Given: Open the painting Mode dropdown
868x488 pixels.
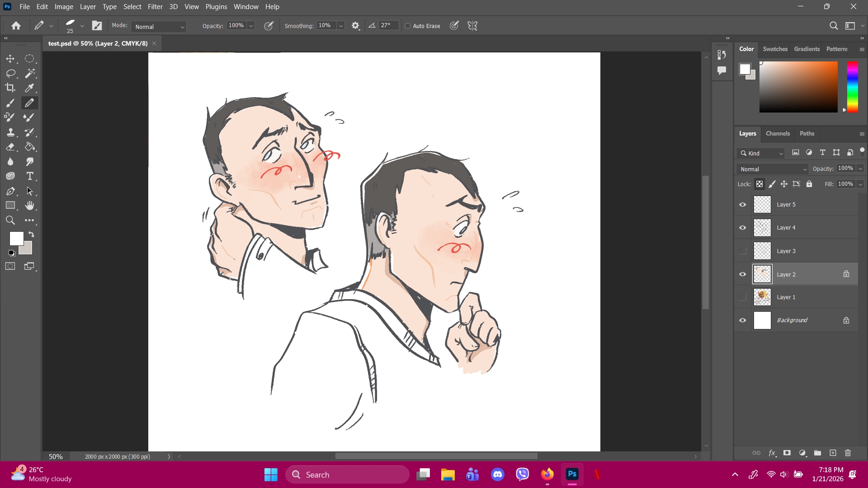Looking at the screenshot, I should pyautogui.click(x=159, y=27).
